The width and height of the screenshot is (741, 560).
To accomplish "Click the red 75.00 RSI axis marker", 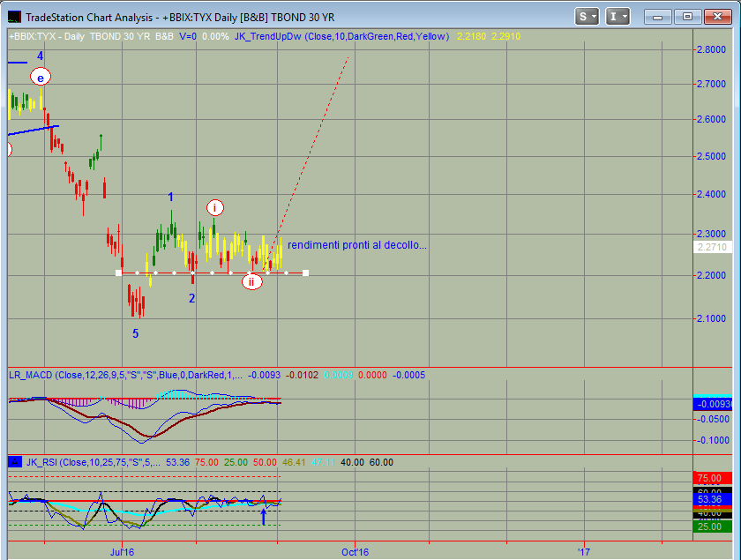I will tap(713, 478).
